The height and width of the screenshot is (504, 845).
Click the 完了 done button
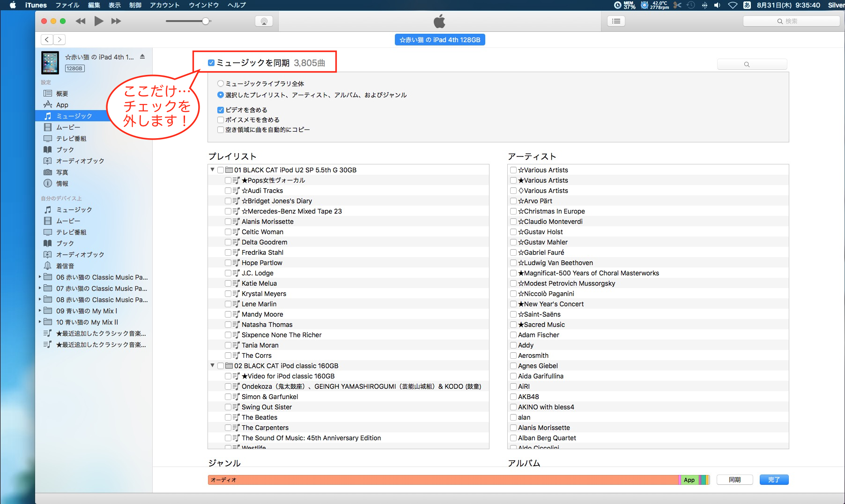tap(774, 480)
